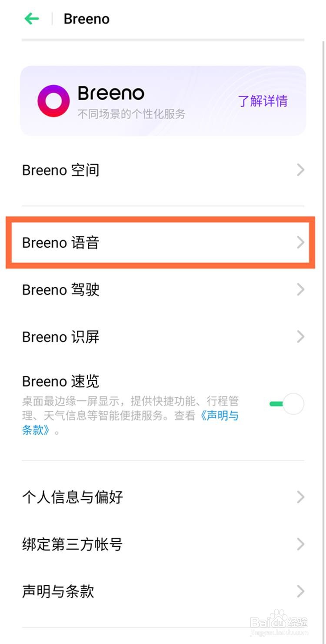The image size is (326, 644).
Task: Tap arrow icon beside Breeno 识屏
Action: pyautogui.click(x=300, y=337)
